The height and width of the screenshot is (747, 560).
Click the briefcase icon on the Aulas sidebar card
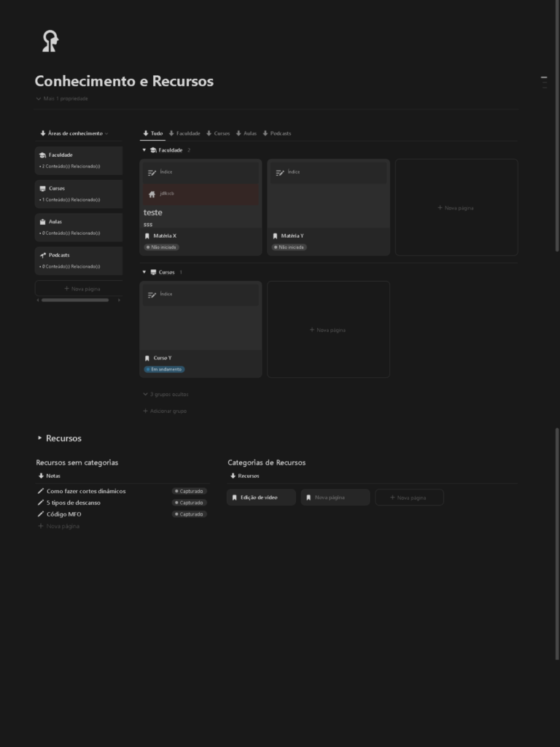point(43,222)
